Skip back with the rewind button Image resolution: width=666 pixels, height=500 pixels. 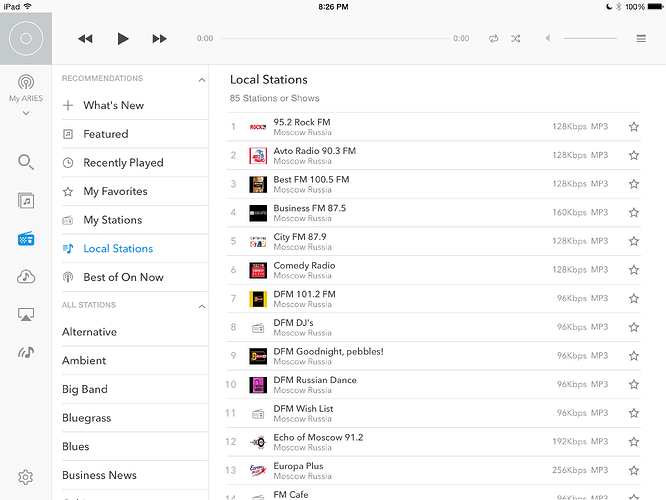pyautogui.click(x=85, y=39)
